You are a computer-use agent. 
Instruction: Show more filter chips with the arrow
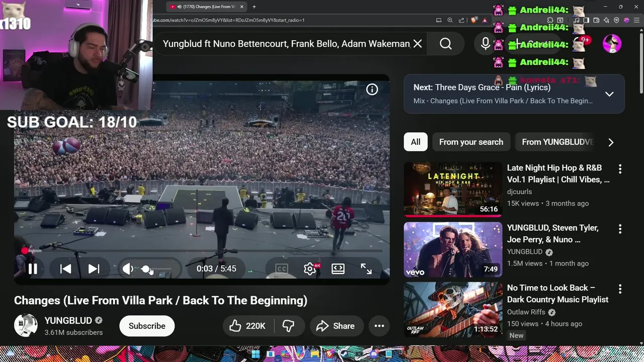coord(611,142)
